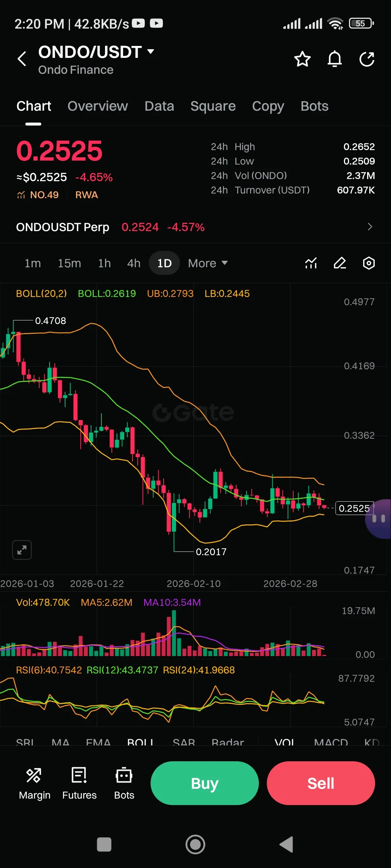Image resolution: width=391 pixels, height=868 pixels.
Task: Tap the LB:0.2445 lower band label
Action: tap(227, 293)
